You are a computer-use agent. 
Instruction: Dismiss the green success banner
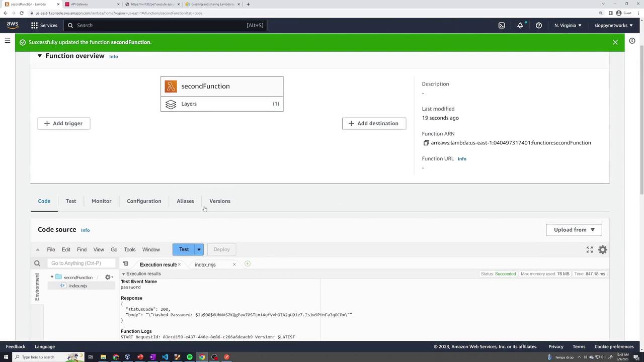pos(615,42)
